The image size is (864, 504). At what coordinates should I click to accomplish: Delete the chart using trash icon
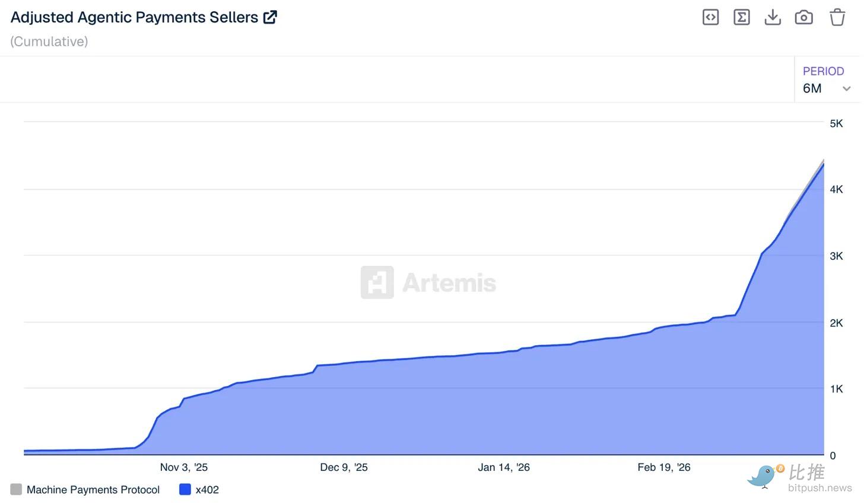coord(837,17)
